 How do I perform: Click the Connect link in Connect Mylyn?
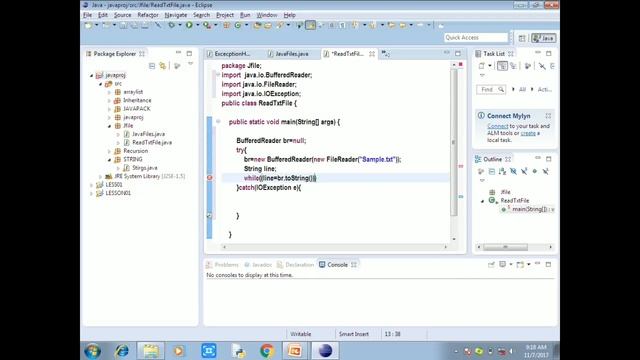coord(498,126)
